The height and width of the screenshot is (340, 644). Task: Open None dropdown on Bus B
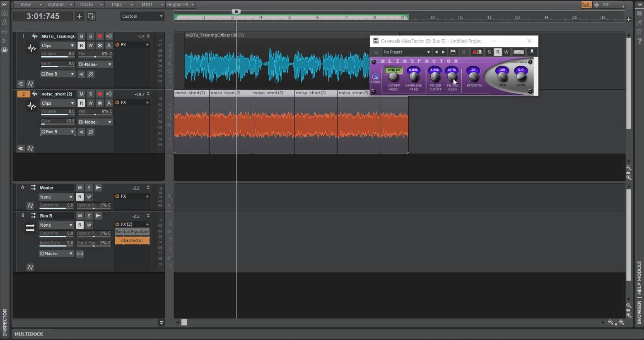click(x=56, y=225)
